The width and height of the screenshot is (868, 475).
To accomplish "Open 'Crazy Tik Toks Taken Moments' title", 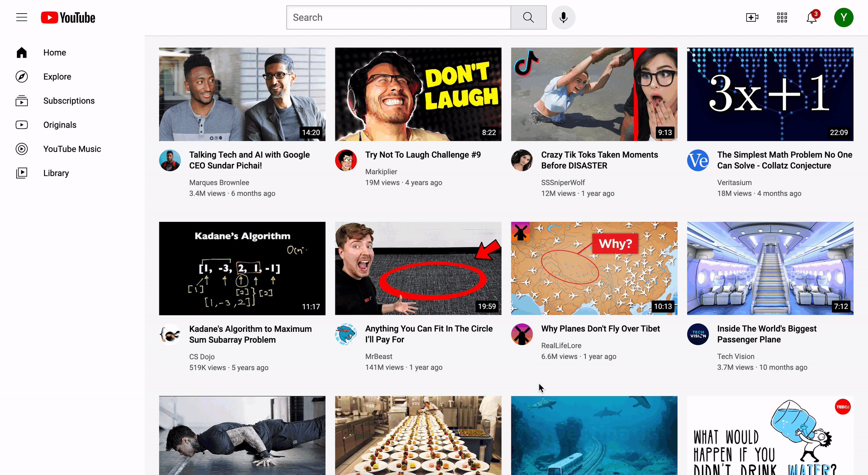I will click(x=599, y=160).
